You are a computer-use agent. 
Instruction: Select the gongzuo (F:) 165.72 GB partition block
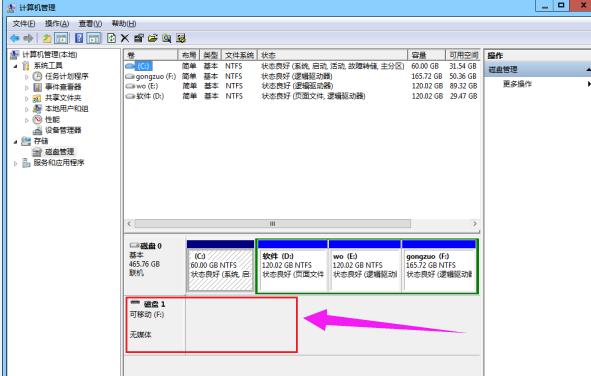439,266
